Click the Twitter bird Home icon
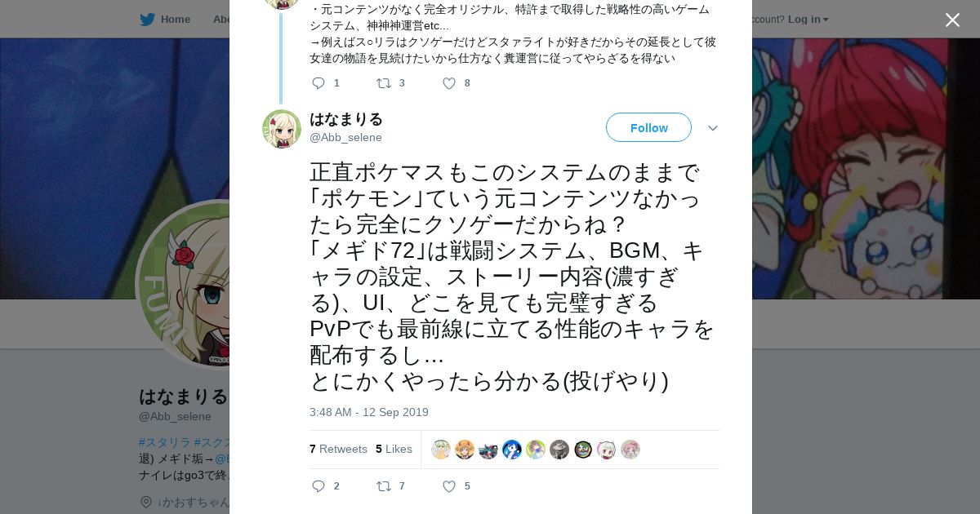This screenshot has height=514, width=980. point(147,19)
